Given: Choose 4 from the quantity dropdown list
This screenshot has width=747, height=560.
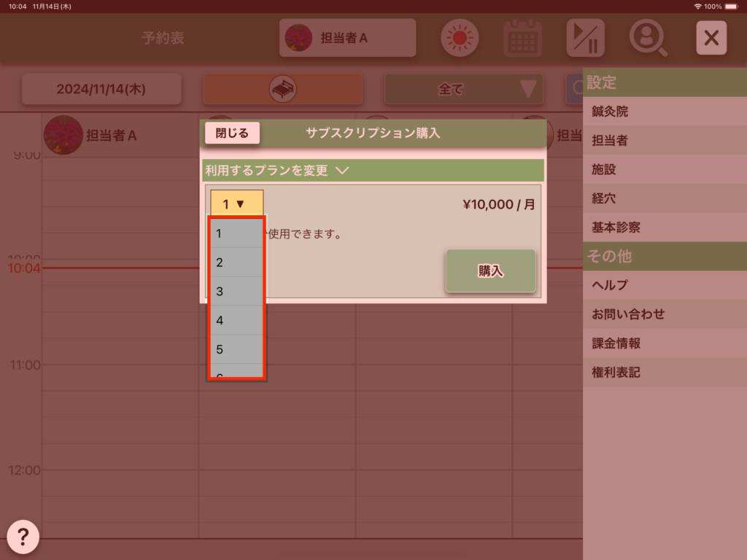Looking at the screenshot, I should point(236,320).
